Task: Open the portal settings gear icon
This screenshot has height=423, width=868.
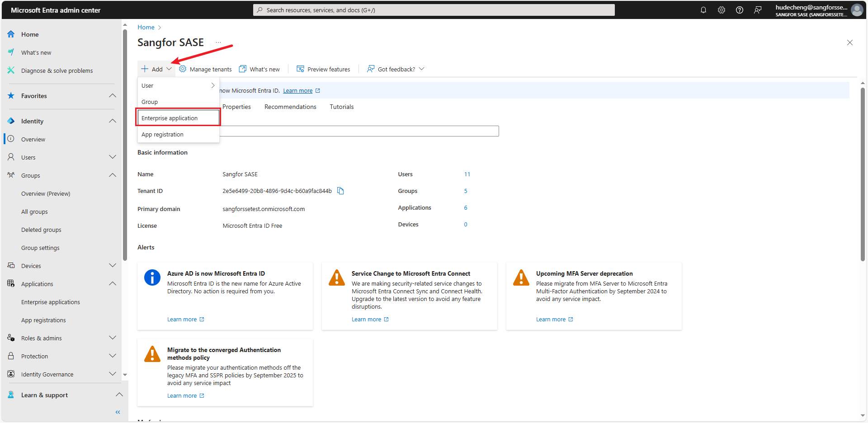Action: (x=722, y=10)
